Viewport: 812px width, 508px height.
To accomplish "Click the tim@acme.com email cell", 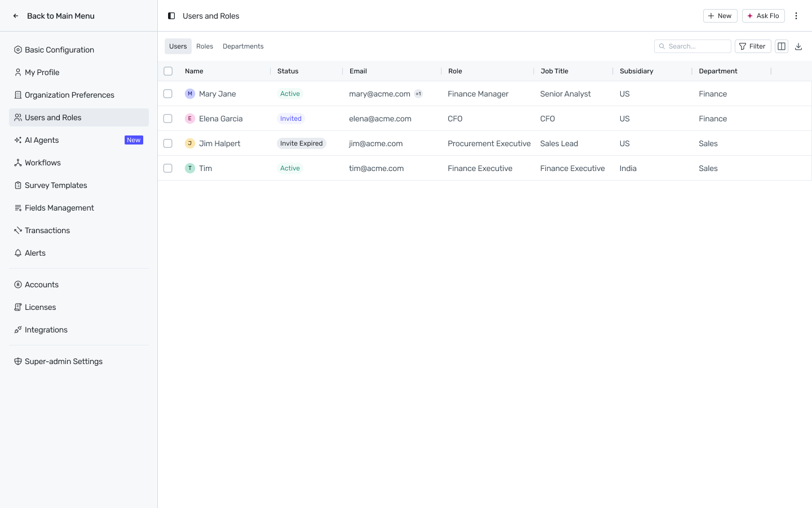I will pos(376,168).
